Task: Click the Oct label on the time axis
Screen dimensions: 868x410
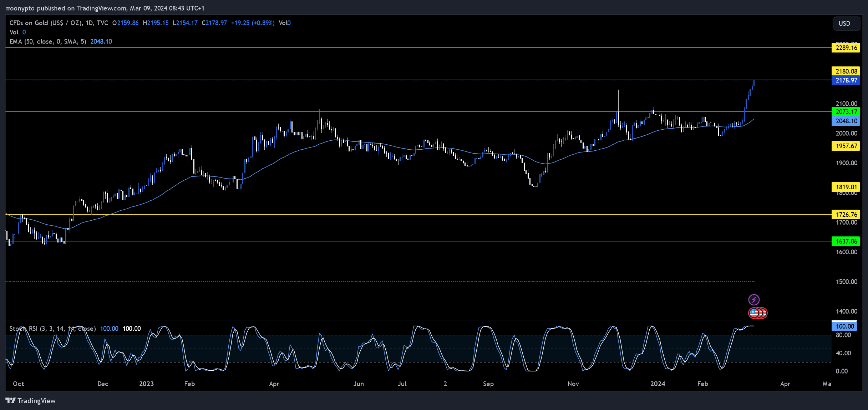Action: point(19,384)
